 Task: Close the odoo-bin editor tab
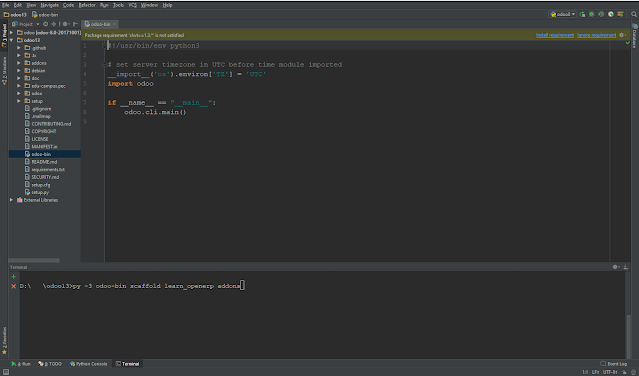click(114, 24)
